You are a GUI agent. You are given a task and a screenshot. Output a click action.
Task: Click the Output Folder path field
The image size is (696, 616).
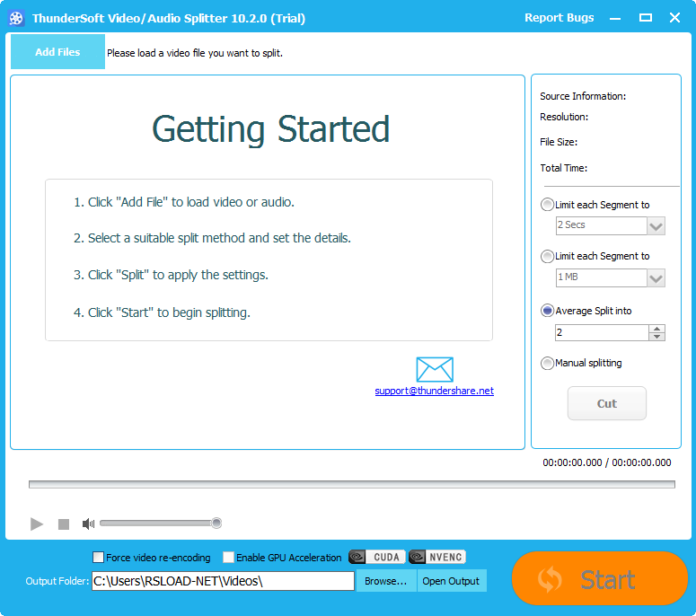point(224,581)
